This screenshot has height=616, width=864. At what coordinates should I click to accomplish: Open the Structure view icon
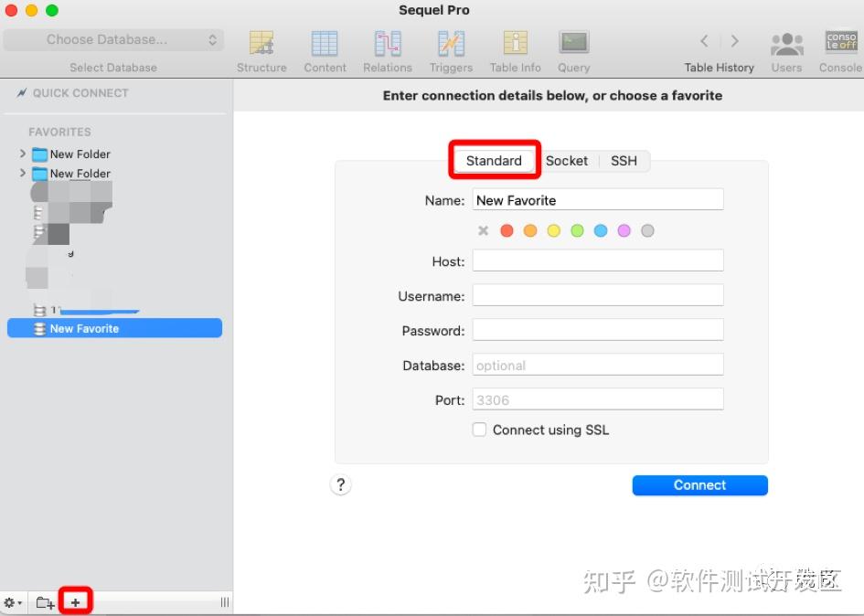pos(261,43)
